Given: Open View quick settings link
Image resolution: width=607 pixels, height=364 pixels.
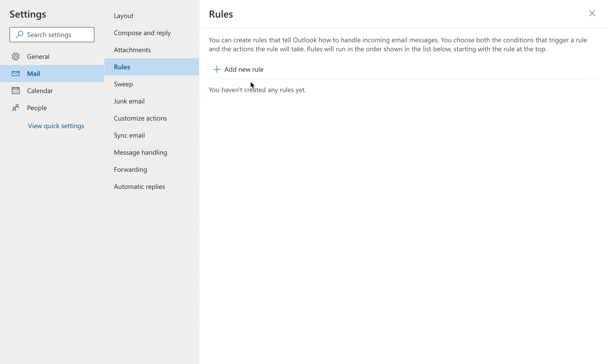Looking at the screenshot, I should [x=56, y=126].
